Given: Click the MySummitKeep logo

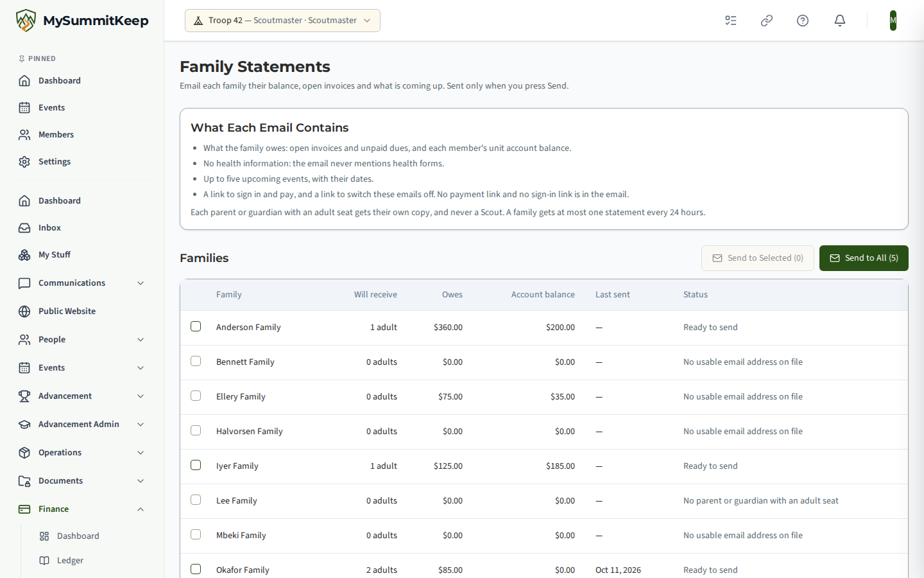Looking at the screenshot, I should point(82,21).
